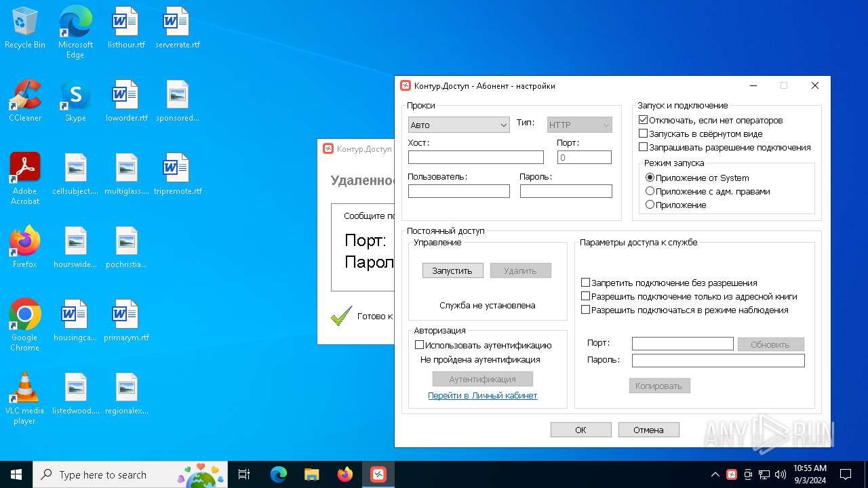Show hidden tray icons chevron
Viewport: 868px width, 488px height.
click(715, 474)
